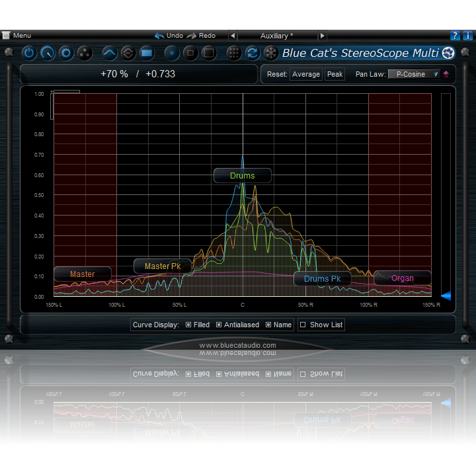Viewport: 476px width, 476px height.
Task: Select the curve display icon
Action: click(x=110, y=53)
